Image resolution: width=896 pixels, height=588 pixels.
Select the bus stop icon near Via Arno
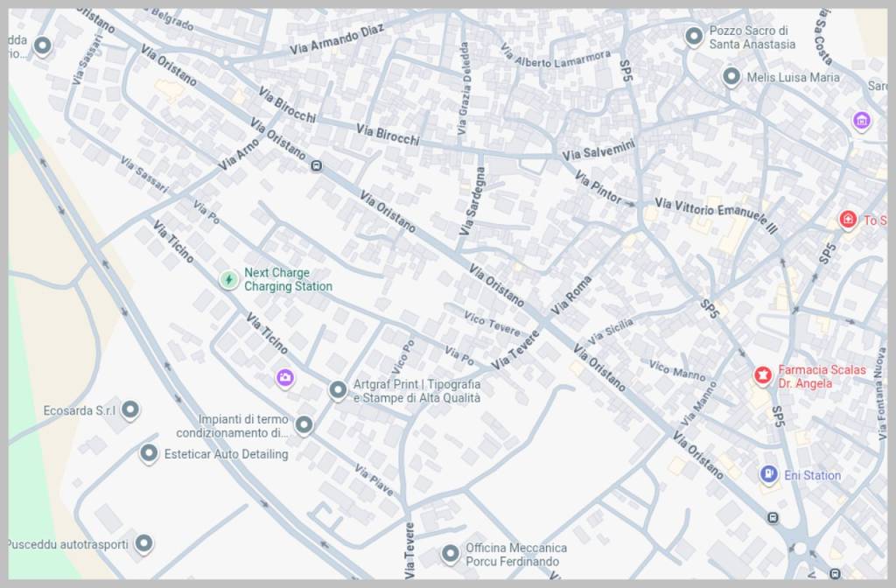[x=316, y=165]
